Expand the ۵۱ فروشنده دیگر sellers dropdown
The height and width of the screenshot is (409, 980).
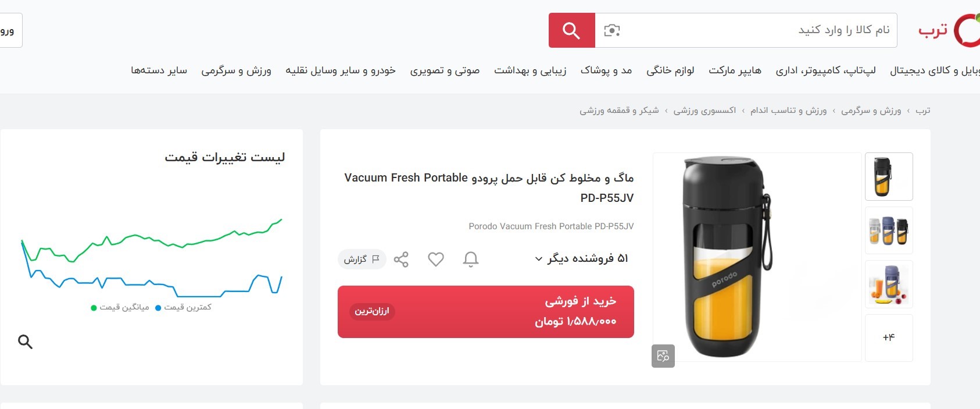click(581, 258)
